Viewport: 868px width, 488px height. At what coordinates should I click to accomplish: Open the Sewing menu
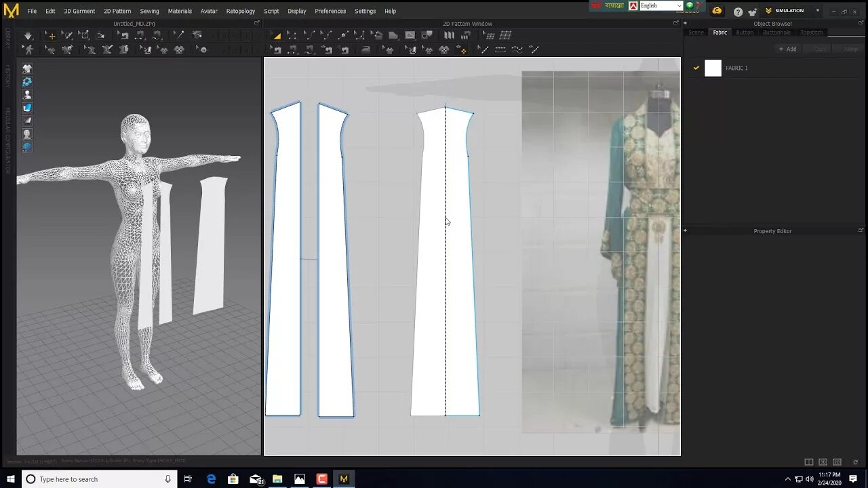[149, 11]
